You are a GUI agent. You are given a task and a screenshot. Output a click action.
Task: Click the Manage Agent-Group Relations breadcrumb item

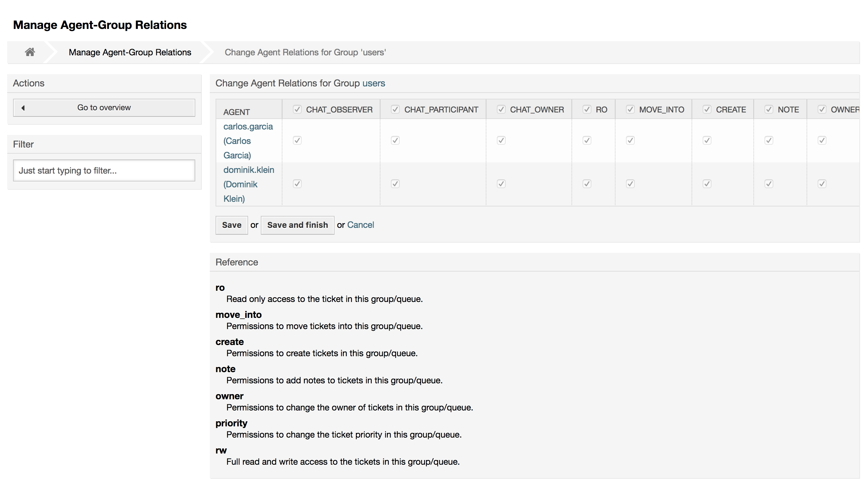(x=131, y=52)
